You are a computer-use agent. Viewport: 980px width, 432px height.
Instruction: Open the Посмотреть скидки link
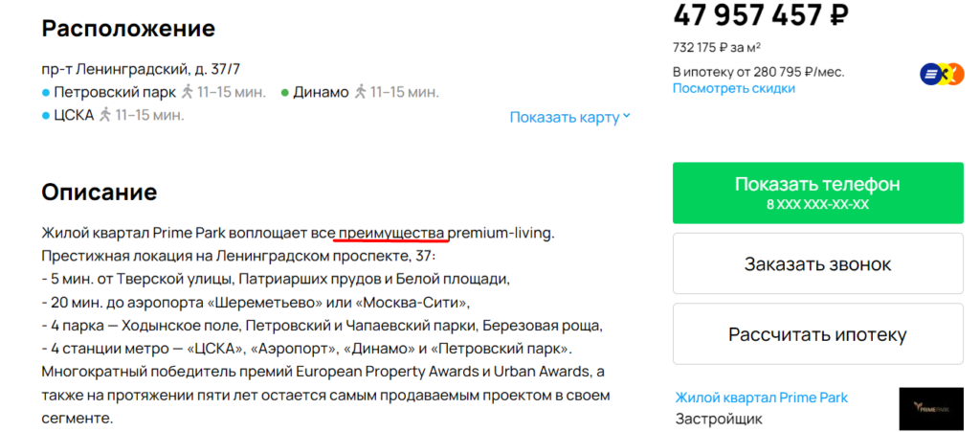[734, 88]
